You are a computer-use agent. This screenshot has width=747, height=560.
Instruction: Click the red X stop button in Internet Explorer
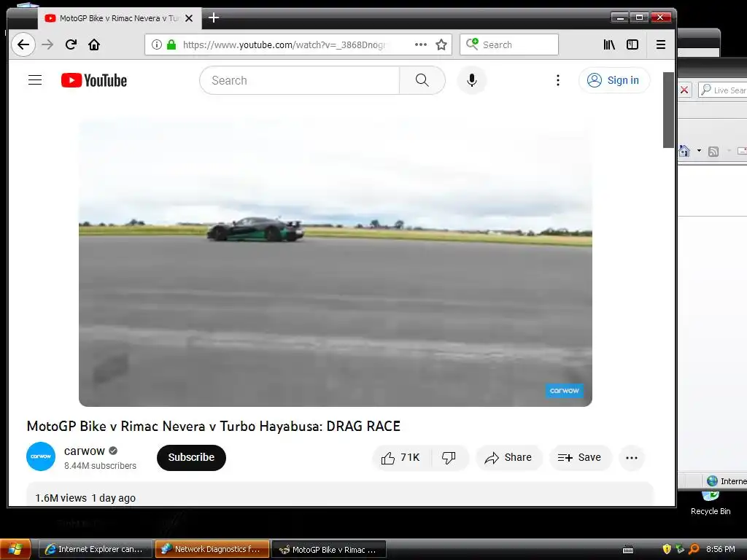coord(684,90)
